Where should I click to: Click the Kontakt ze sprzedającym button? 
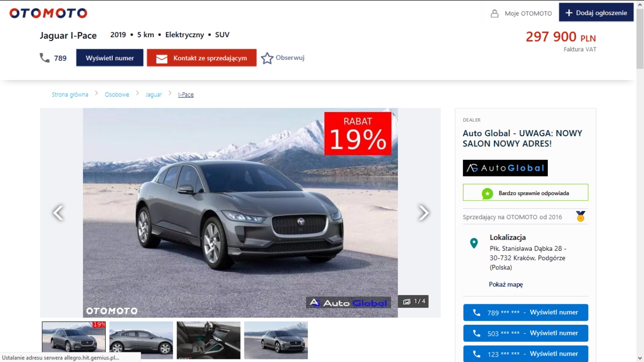pos(202,58)
